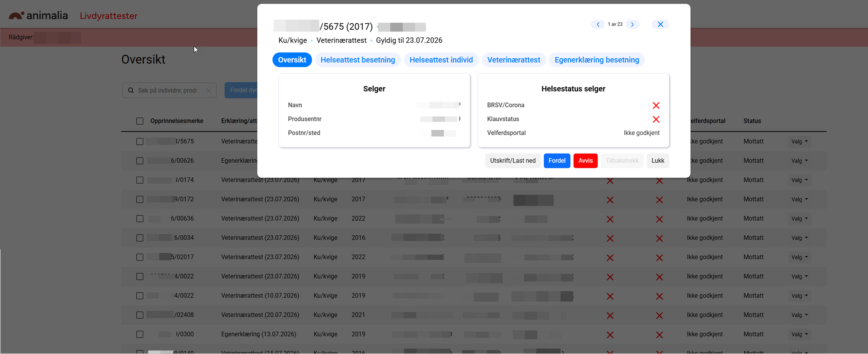Check the box for row 6/0034
The image size is (868, 354).
(x=140, y=238)
